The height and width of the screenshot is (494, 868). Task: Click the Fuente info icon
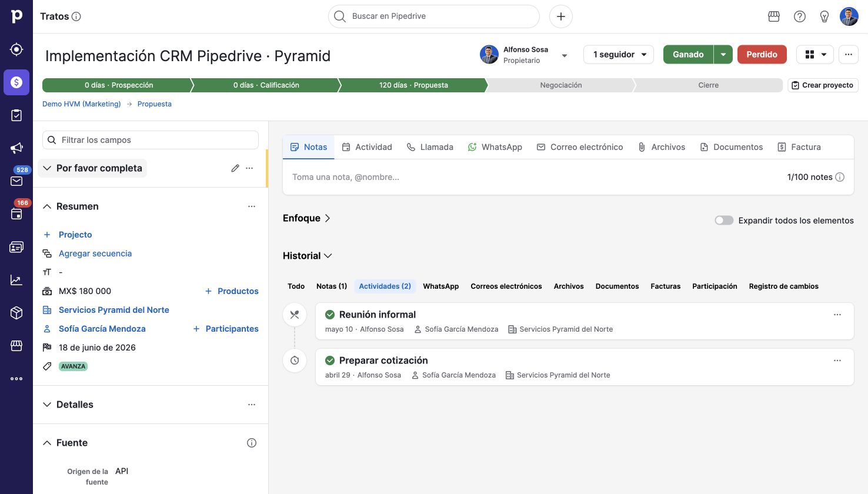click(x=252, y=443)
